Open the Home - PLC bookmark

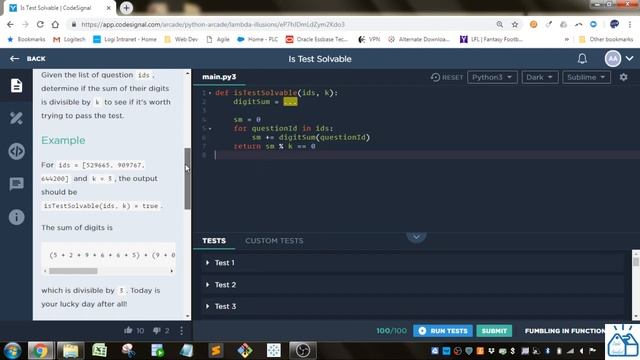coord(257,40)
